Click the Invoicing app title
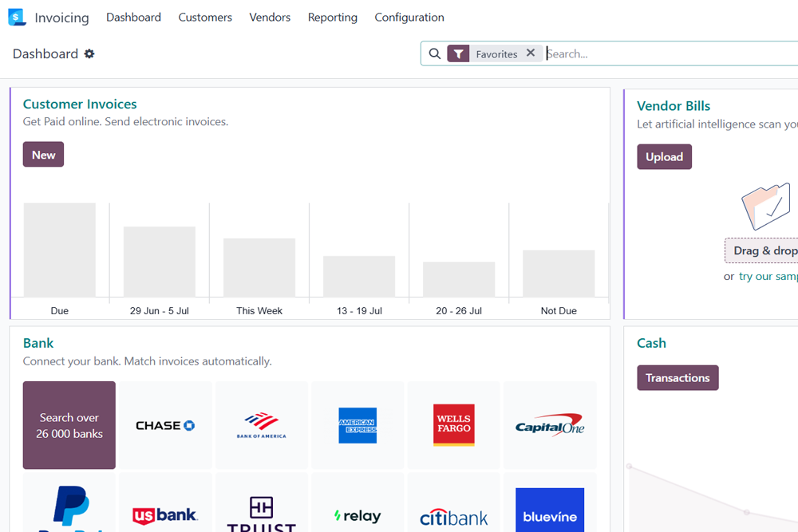The width and height of the screenshot is (798, 532). coord(61,18)
